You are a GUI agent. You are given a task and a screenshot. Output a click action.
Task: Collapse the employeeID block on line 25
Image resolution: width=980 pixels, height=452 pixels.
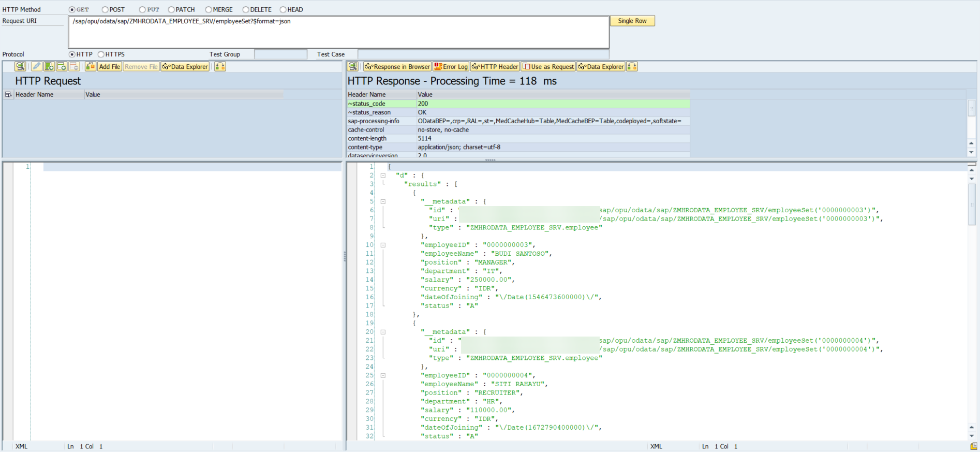(x=383, y=376)
